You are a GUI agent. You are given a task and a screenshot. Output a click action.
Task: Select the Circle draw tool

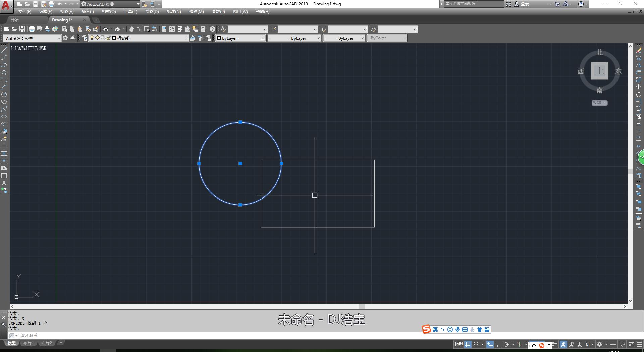click(x=4, y=94)
